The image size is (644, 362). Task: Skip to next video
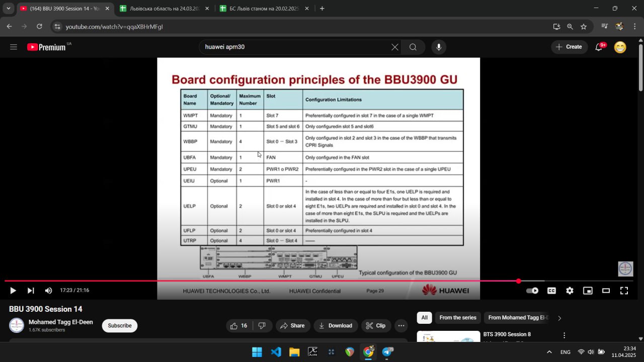[31, 291]
